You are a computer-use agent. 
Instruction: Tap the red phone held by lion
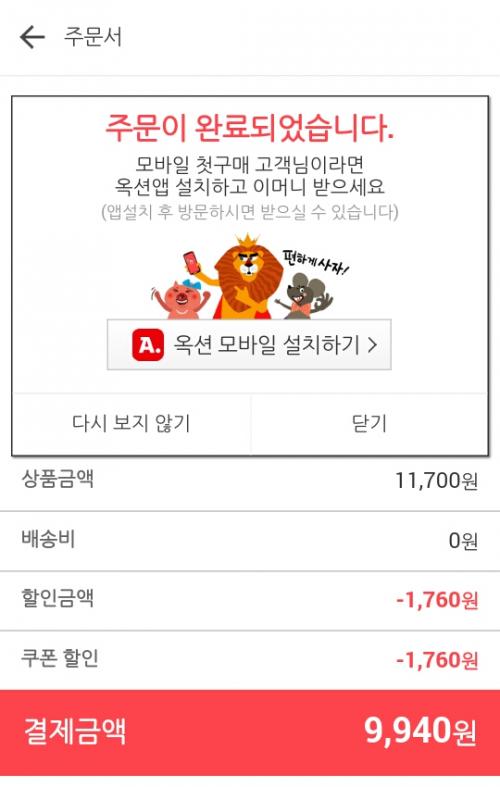click(x=192, y=262)
